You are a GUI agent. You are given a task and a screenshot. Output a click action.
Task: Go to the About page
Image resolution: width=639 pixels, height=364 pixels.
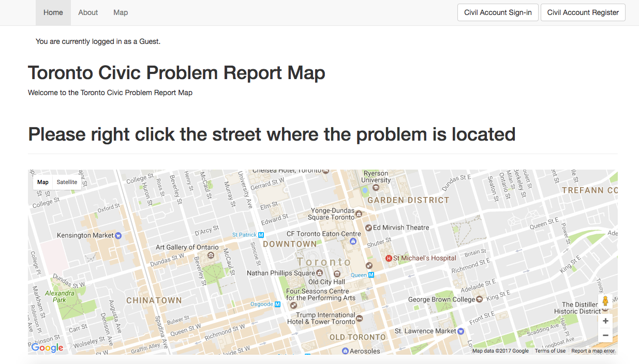pos(88,12)
